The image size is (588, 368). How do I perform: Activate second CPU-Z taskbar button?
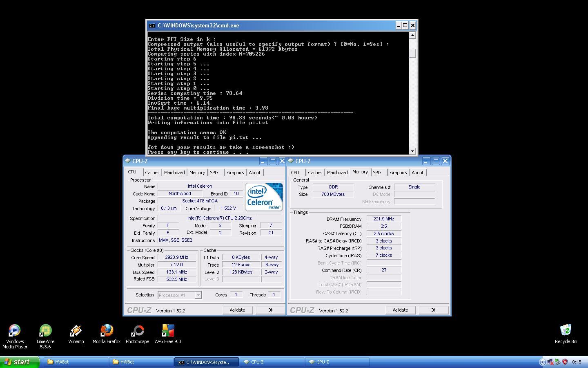337,362
